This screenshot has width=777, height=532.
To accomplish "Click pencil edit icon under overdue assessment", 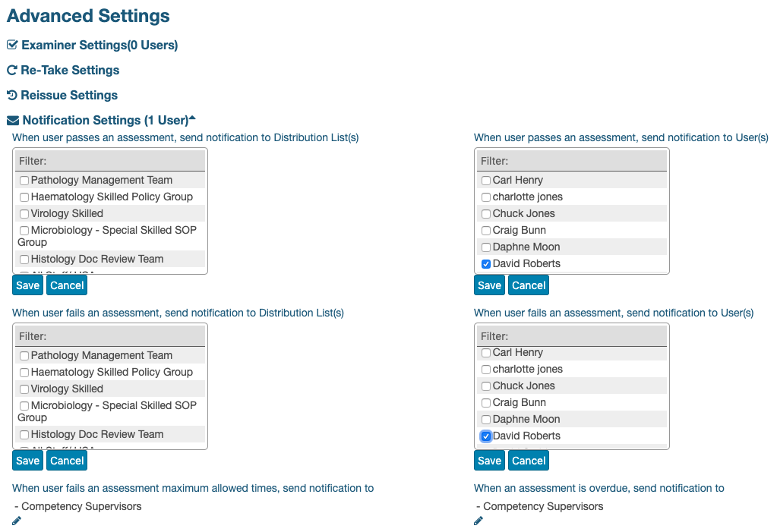I will 479,521.
